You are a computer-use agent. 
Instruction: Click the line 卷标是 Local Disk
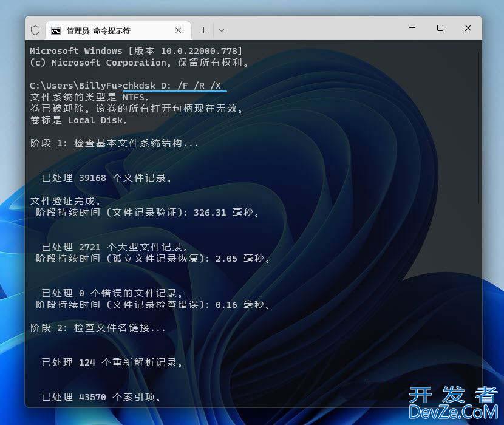click(80, 120)
